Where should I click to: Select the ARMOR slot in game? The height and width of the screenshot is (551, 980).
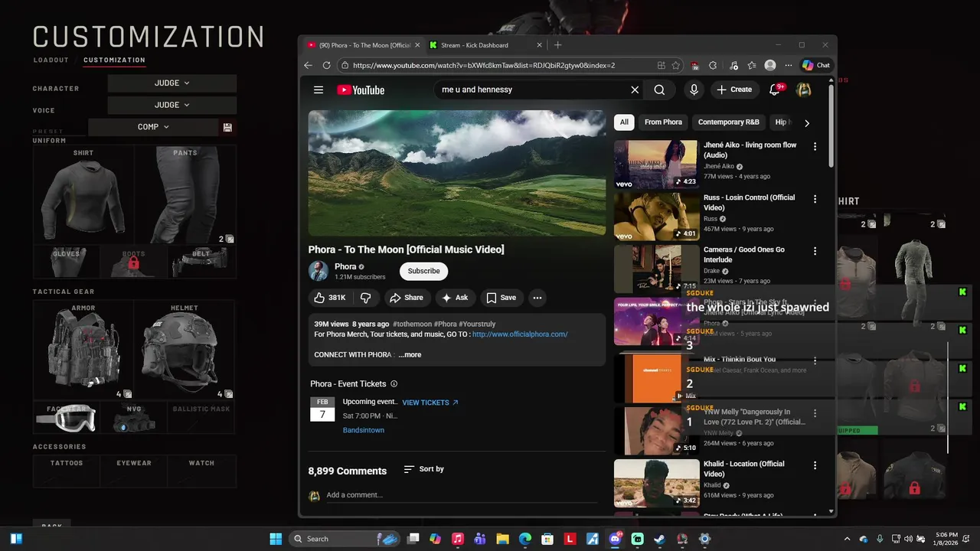83,350
